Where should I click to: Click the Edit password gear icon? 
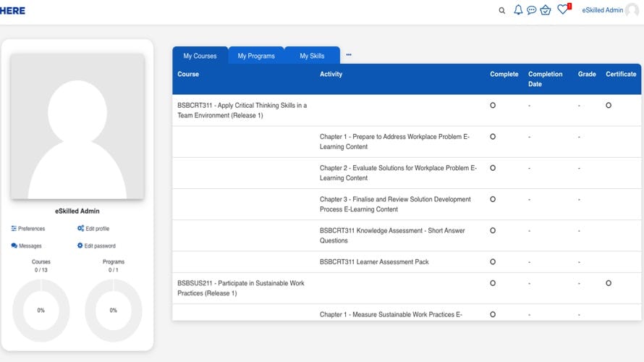point(80,245)
